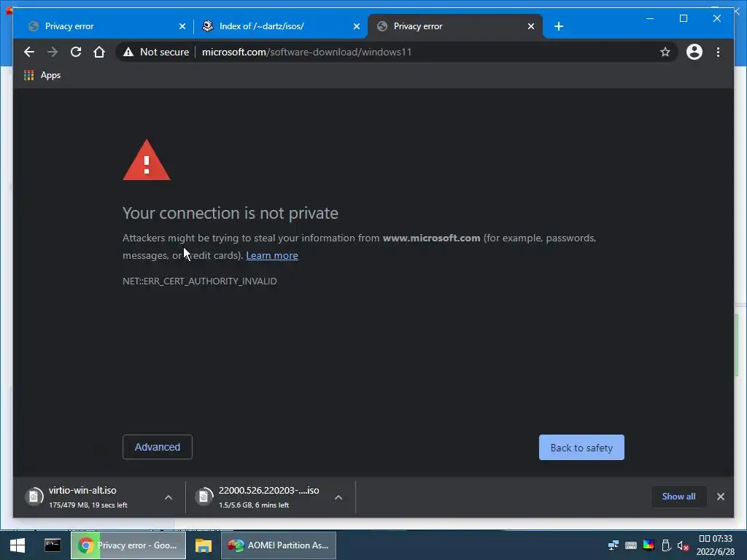Go back with the browser back arrow

click(x=29, y=52)
